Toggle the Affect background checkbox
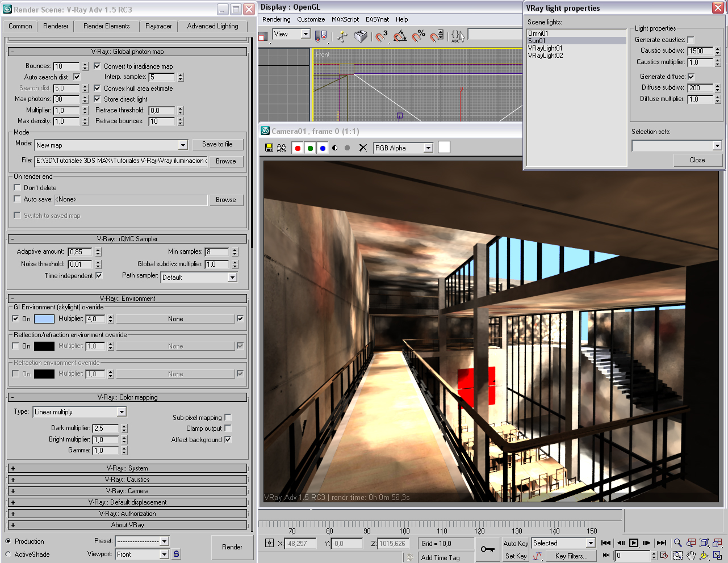The height and width of the screenshot is (563, 728). 228,439
